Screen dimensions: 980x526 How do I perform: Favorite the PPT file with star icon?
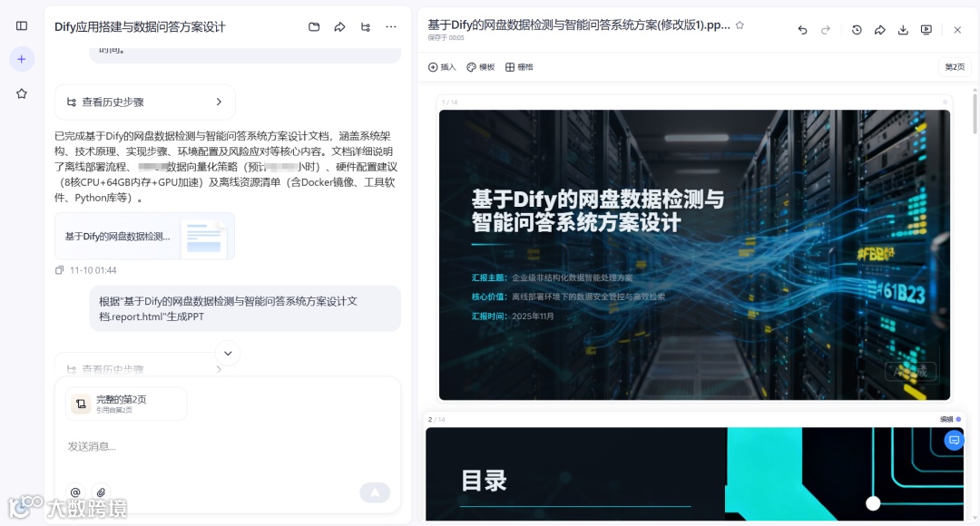click(740, 25)
